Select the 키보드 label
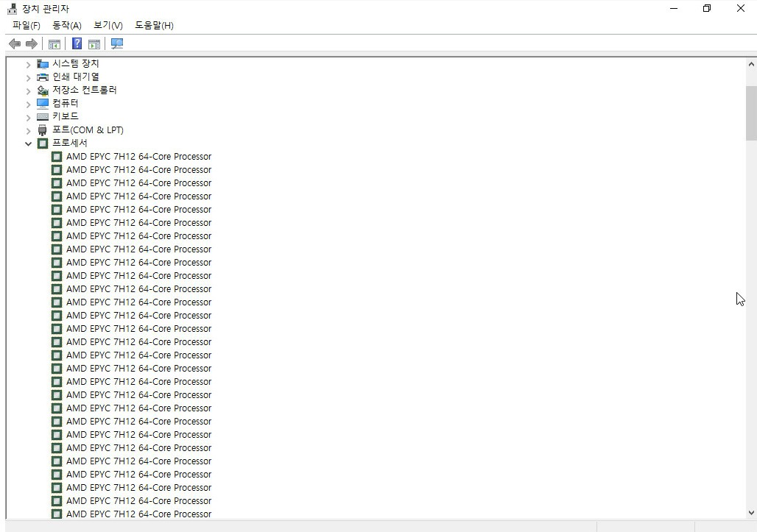The width and height of the screenshot is (757, 532). click(x=66, y=116)
